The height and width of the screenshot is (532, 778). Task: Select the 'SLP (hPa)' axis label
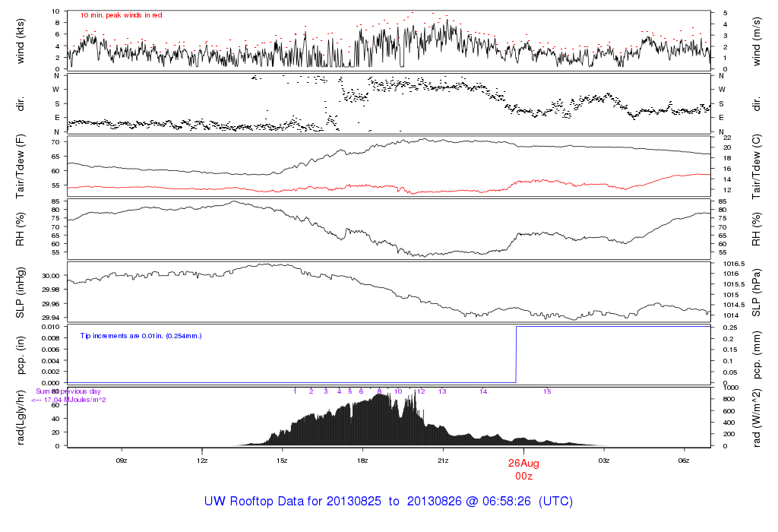(x=756, y=293)
